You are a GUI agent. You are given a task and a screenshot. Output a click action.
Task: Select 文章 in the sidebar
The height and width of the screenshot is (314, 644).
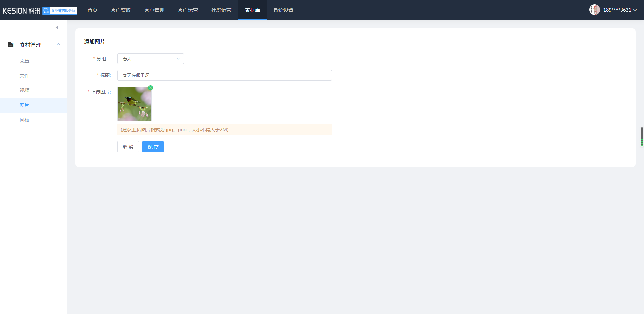(x=24, y=61)
